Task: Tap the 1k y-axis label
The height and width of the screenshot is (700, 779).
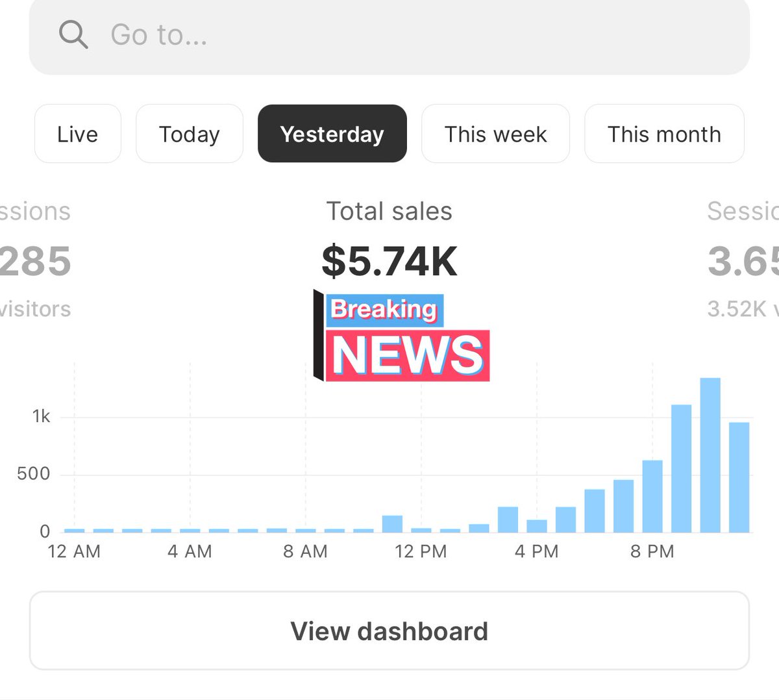Action: 42,416
